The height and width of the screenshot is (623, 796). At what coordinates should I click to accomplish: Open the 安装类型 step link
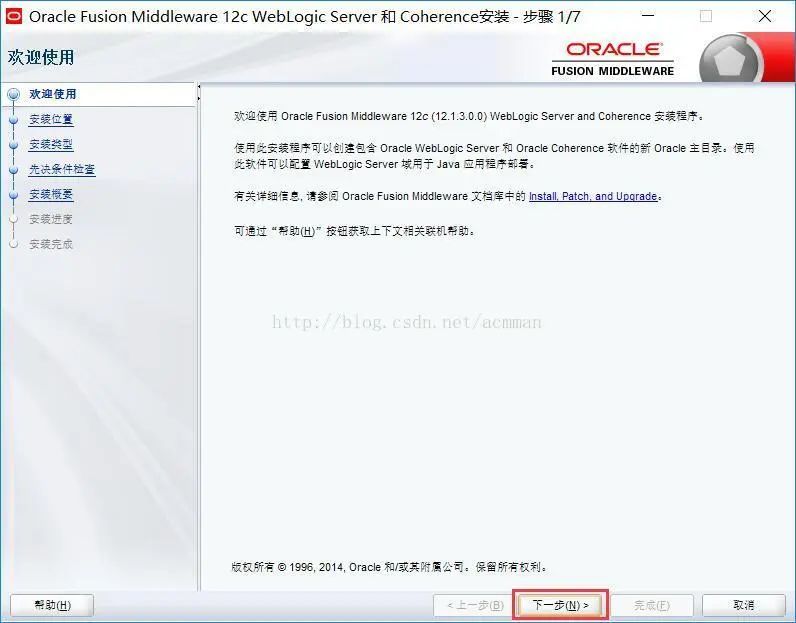(x=51, y=144)
